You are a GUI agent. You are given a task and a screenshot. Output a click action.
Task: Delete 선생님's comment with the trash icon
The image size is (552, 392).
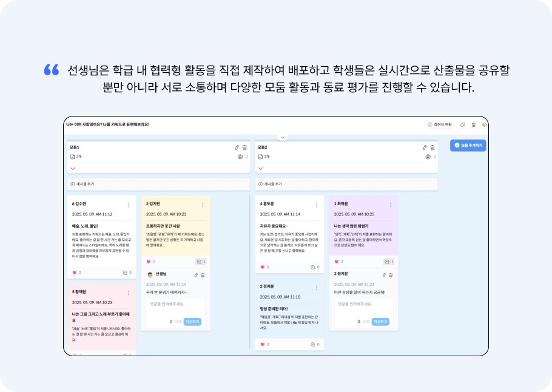pyautogui.click(x=203, y=275)
